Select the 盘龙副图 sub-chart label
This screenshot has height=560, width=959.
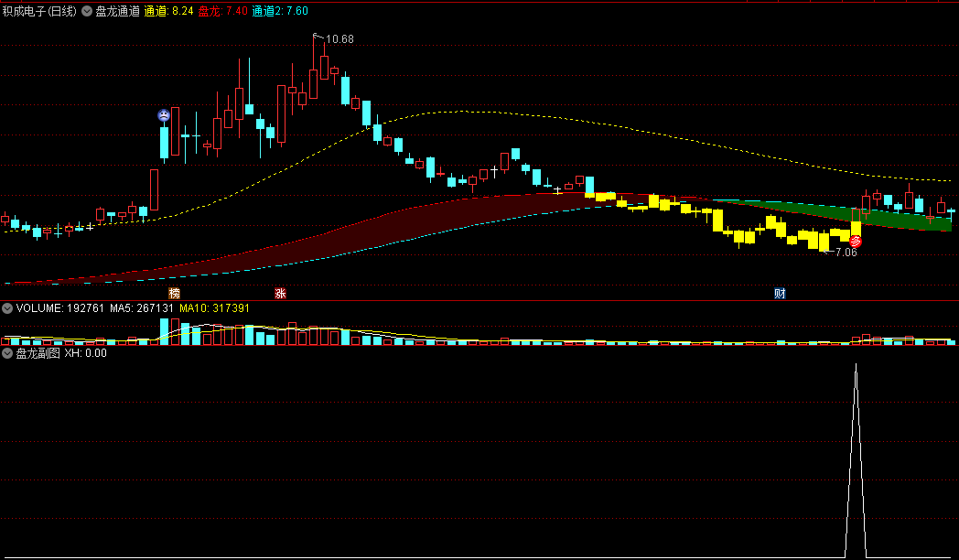(38, 353)
